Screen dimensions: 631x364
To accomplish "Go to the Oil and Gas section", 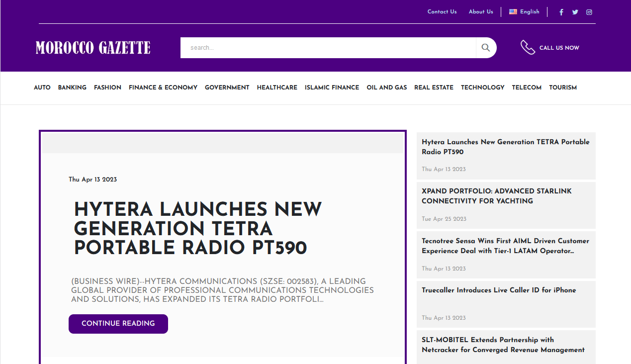I will pos(386,88).
